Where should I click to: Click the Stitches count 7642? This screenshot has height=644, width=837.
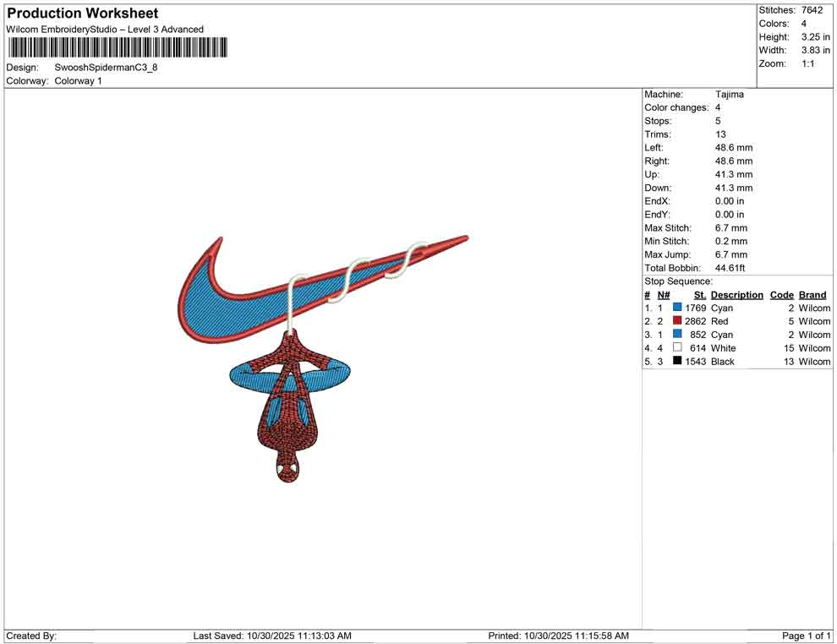812,10
